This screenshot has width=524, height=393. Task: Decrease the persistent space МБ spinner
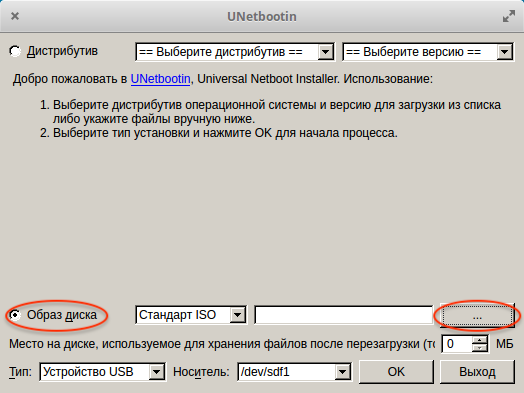[480, 348]
